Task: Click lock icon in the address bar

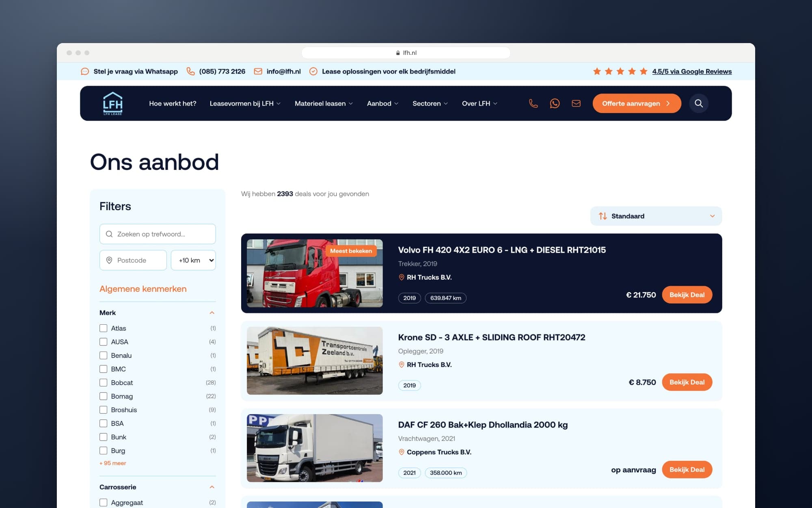Action: 398,53
